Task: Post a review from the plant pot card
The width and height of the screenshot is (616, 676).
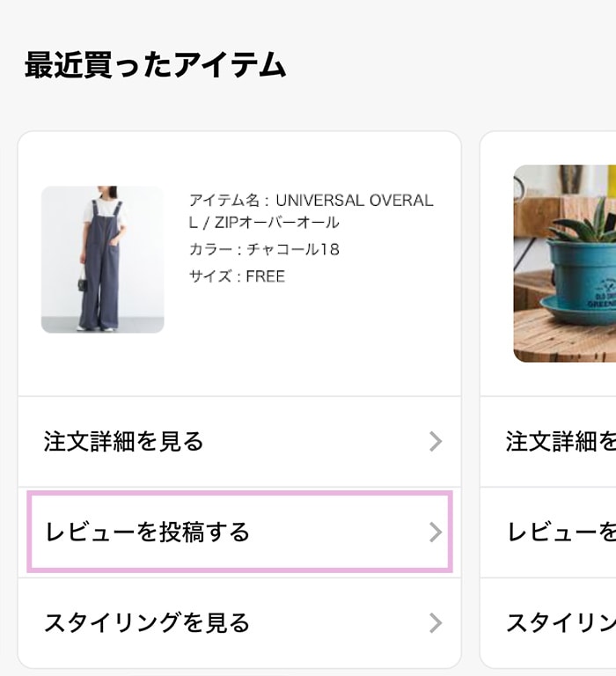Action: (561, 532)
